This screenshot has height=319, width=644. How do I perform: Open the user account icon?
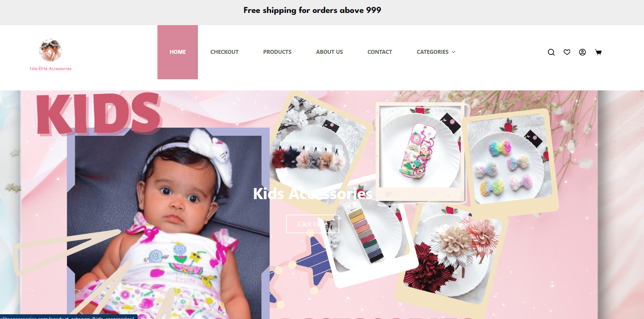[582, 52]
